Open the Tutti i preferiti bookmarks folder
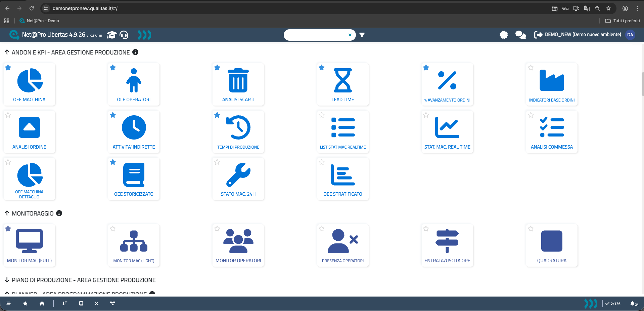The width and height of the screenshot is (644, 311). click(623, 21)
